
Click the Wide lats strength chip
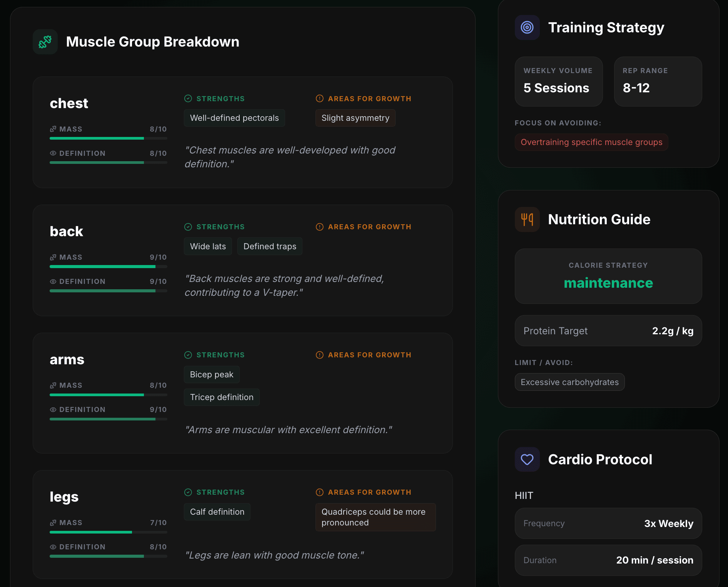pos(208,247)
